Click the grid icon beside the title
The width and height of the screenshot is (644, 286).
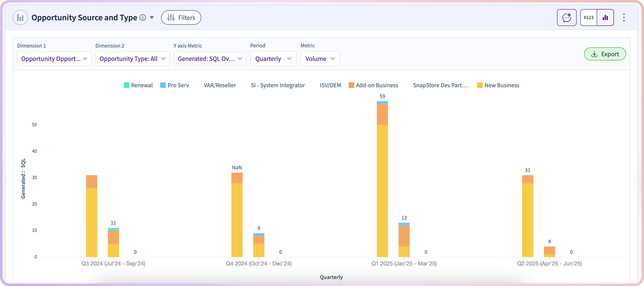20,17
